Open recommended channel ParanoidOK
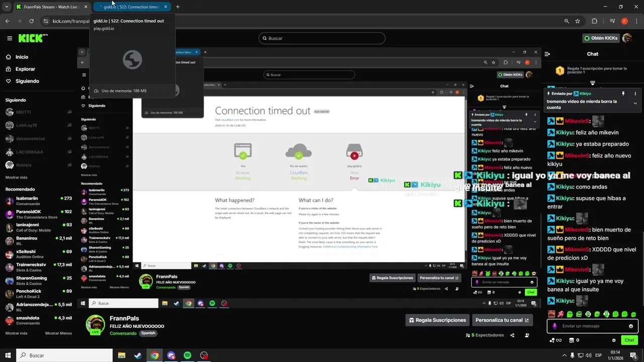 tap(39, 214)
